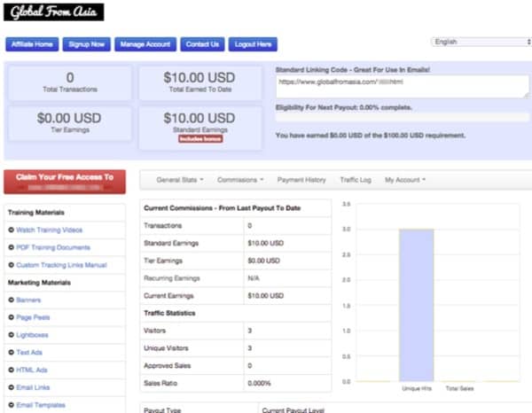Open the English language dropdown

tap(481, 42)
